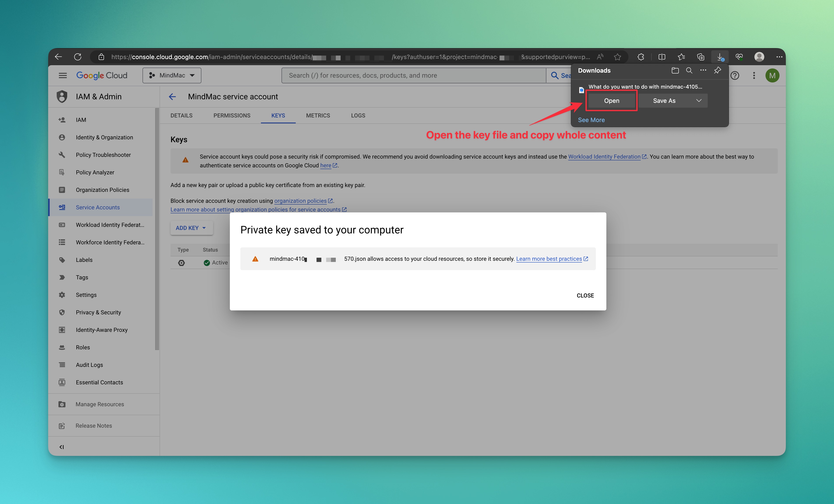
Task: Click Open to open the key file
Action: [x=611, y=101]
